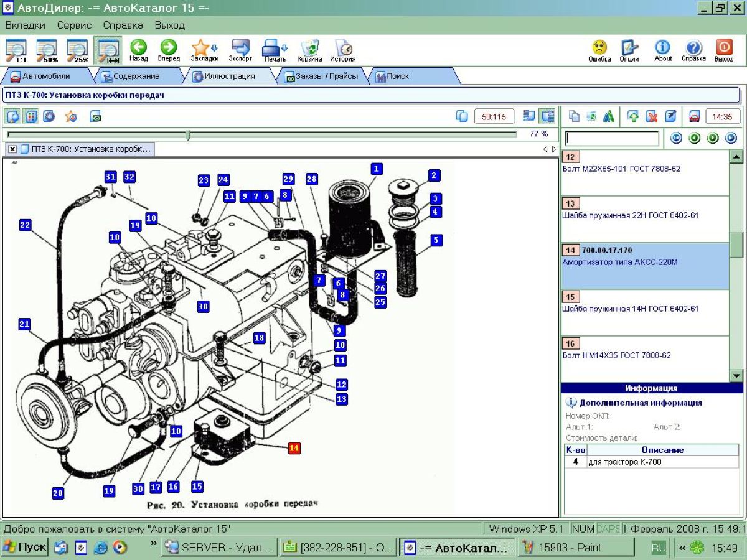The image size is (747, 560).
Task: Click the Экспорт (Export) icon
Action: click(240, 50)
